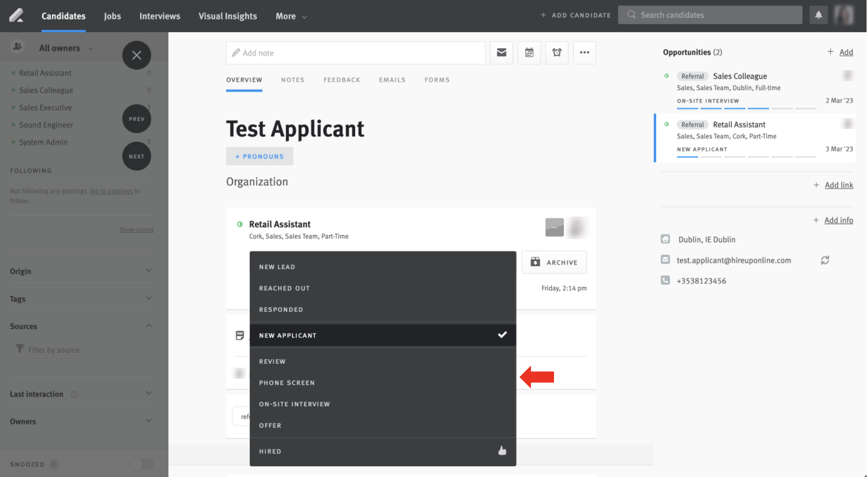The image size is (868, 477).
Task: Close the side panel with X button
Action: pos(136,55)
